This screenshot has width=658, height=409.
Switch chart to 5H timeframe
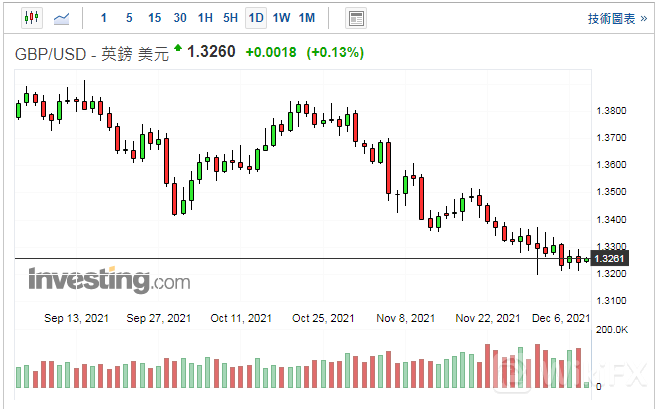click(230, 18)
